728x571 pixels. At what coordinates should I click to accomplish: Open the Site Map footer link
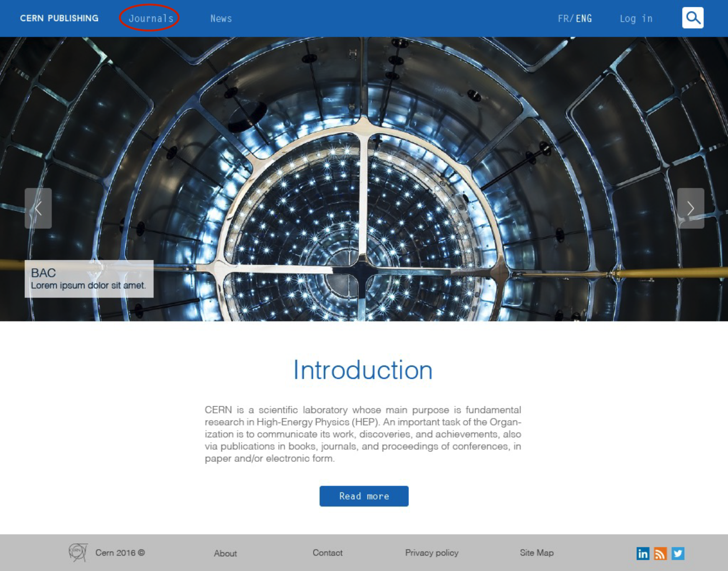click(536, 553)
